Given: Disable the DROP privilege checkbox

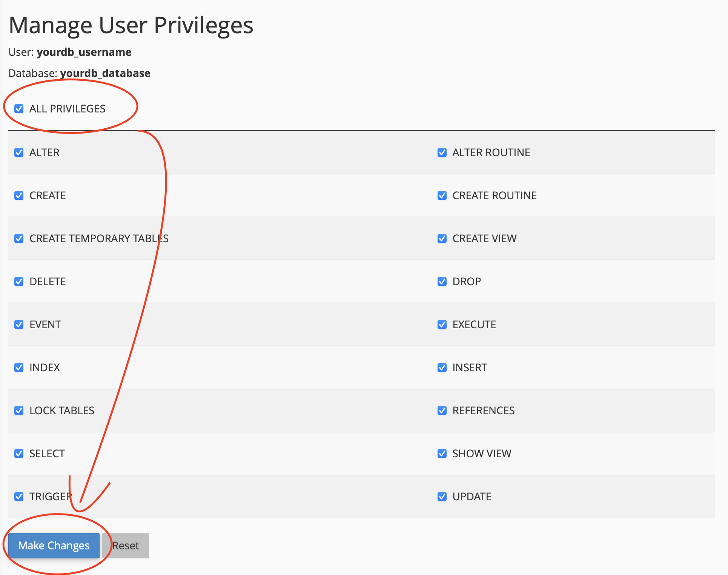Looking at the screenshot, I should [442, 281].
